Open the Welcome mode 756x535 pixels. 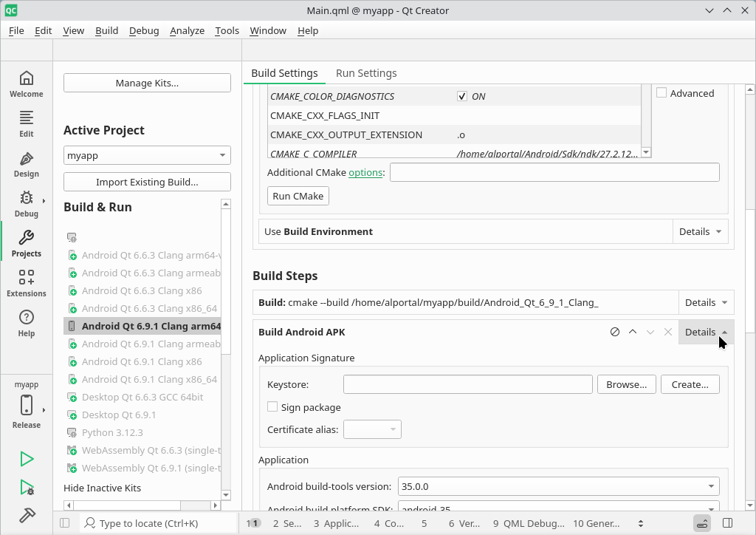click(27, 84)
